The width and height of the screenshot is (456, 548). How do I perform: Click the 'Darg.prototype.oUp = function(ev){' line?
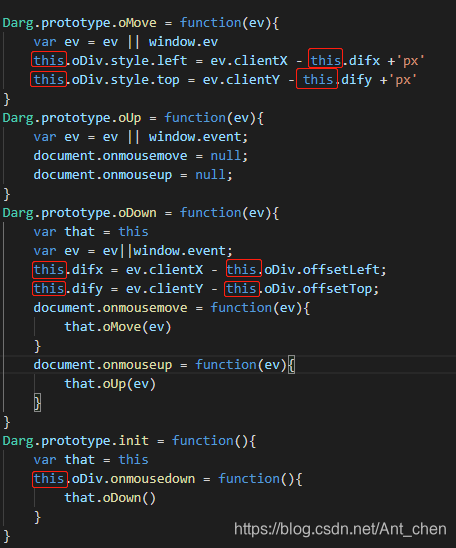click(133, 118)
